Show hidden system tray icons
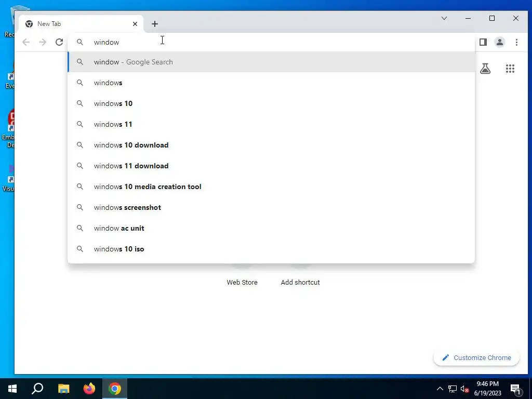Screen dimensions: 532x399 [440, 389]
